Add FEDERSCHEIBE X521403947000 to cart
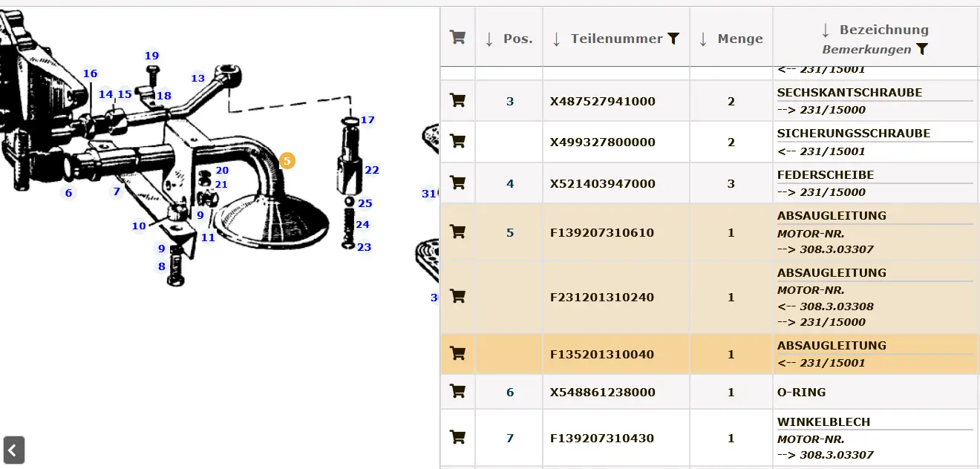 458,183
